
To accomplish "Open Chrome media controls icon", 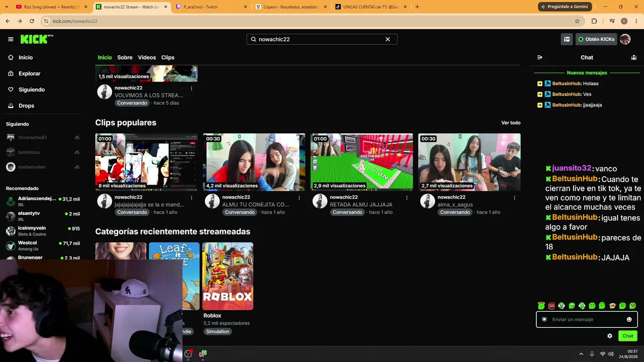I will [612, 21].
